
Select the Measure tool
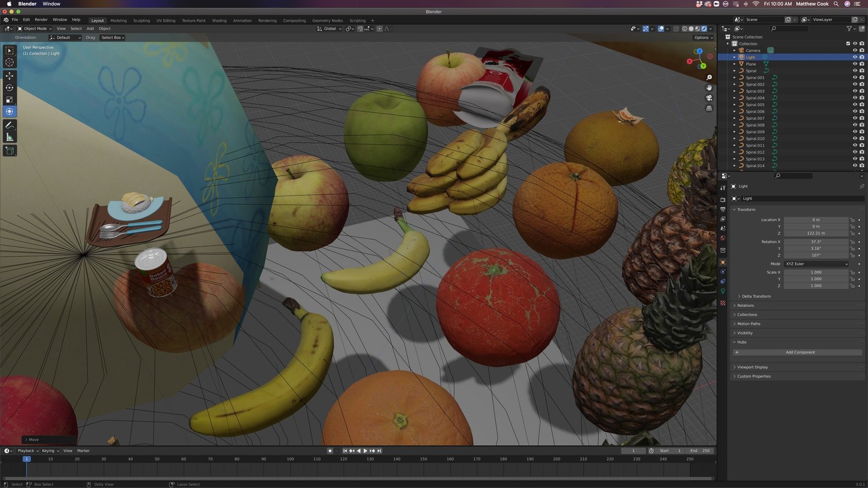[10, 137]
